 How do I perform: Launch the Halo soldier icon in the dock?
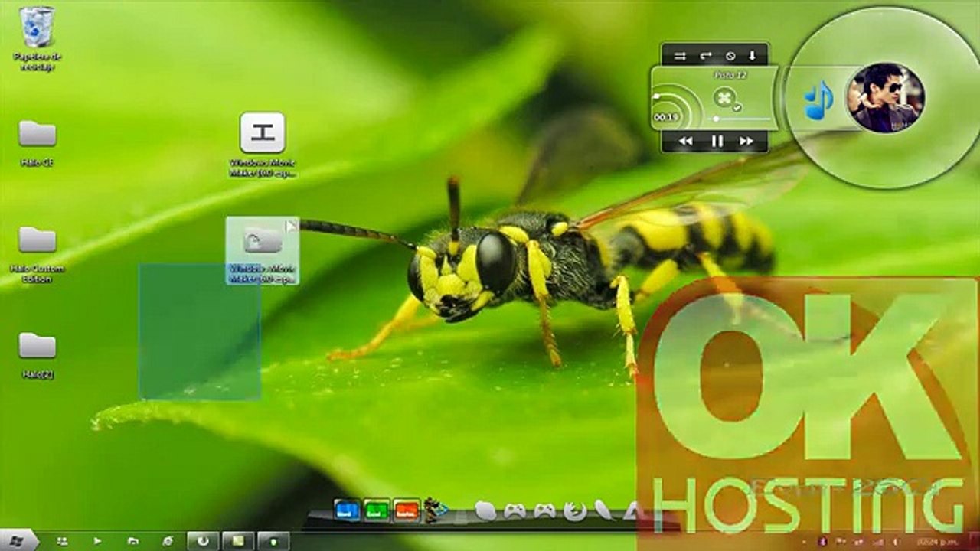pos(435,510)
